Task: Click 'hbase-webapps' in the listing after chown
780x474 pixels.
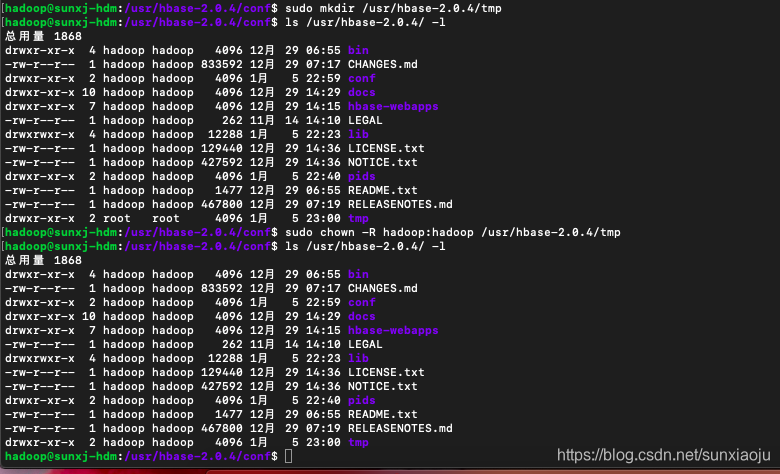Action: pos(393,330)
